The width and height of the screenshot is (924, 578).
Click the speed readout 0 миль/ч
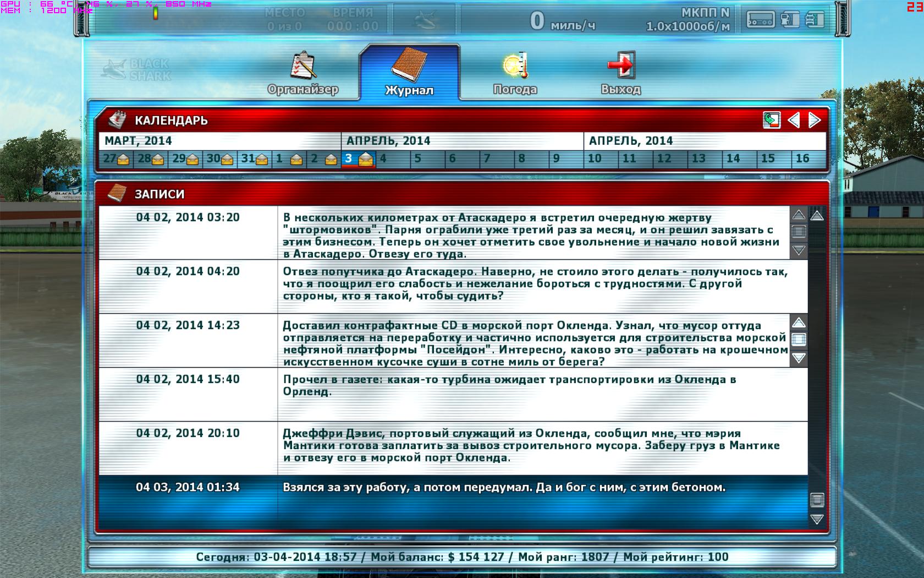point(562,21)
